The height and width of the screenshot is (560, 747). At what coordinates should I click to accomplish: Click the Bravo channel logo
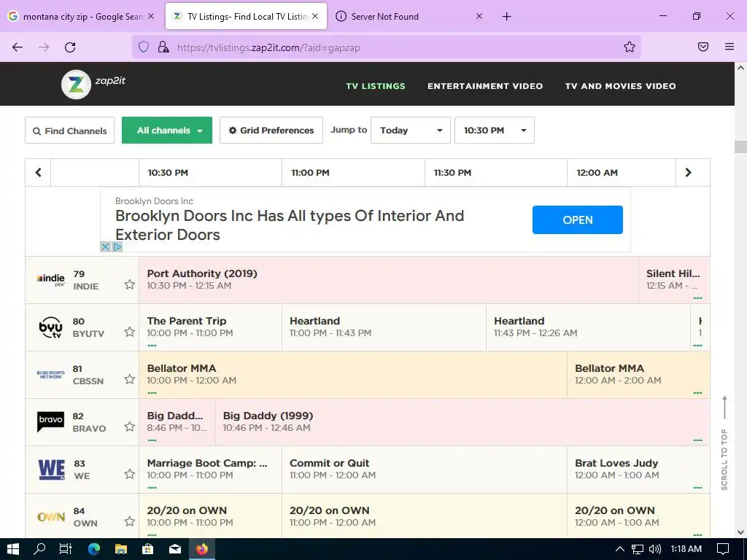[50, 422]
